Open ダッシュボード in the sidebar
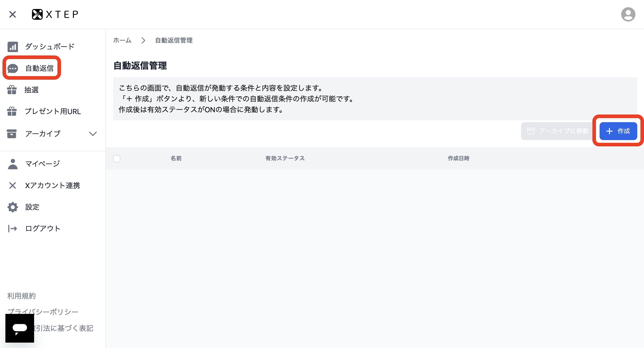The image size is (644, 348). [x=50, y=46]
